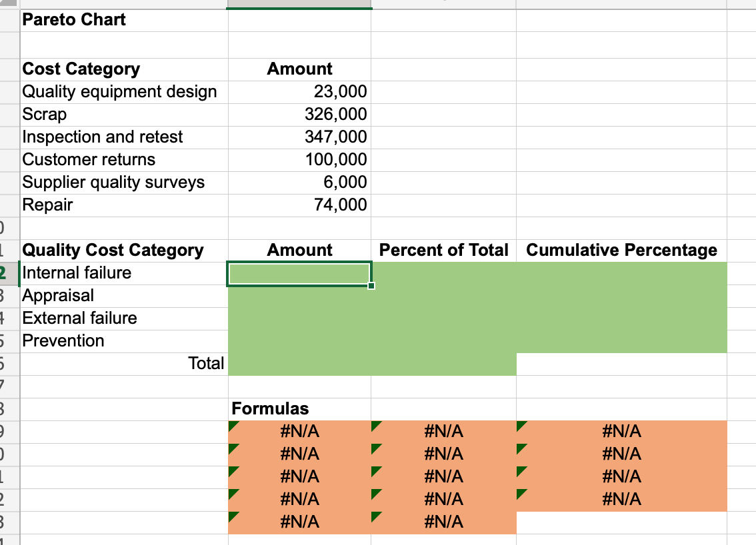This screenshot has height=545, width=756.
Task: Click the error indicator on the third Amount #N/A cell
Action: tap(234, 472)
